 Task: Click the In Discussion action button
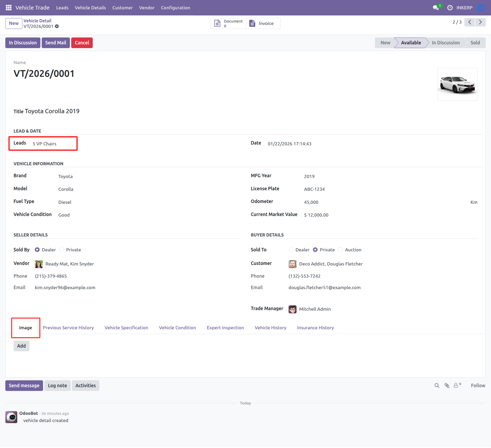(x=23, y=43)
